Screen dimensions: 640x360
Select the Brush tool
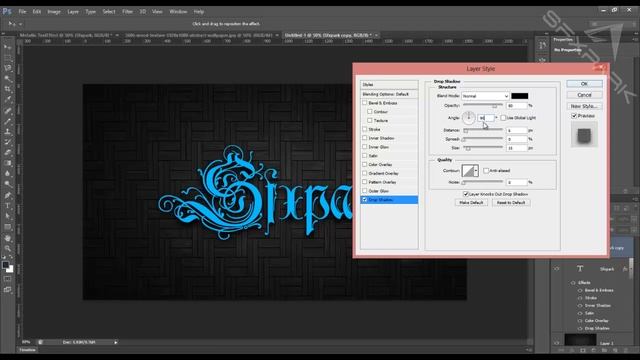pyautogui.click(x=8, y=121)
